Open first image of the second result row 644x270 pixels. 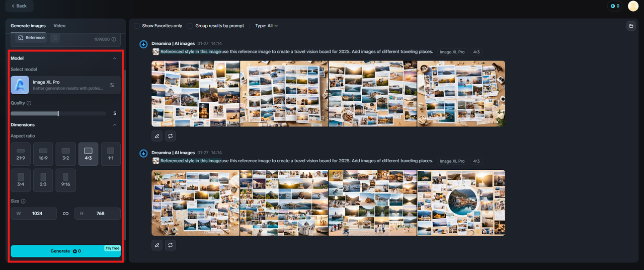(x=196, y=202)
